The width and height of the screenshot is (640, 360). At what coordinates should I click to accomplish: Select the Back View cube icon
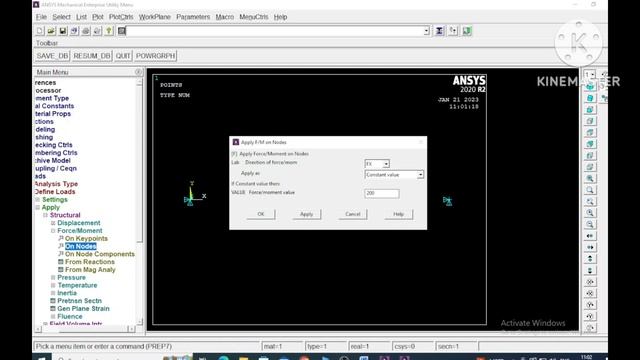[590, 144]
